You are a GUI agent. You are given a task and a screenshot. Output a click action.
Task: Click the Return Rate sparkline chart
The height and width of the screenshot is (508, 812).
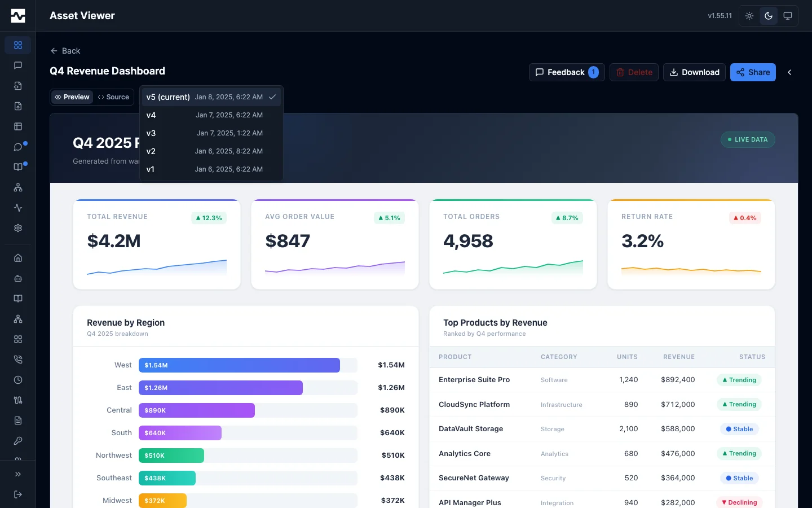pos(691,270)
